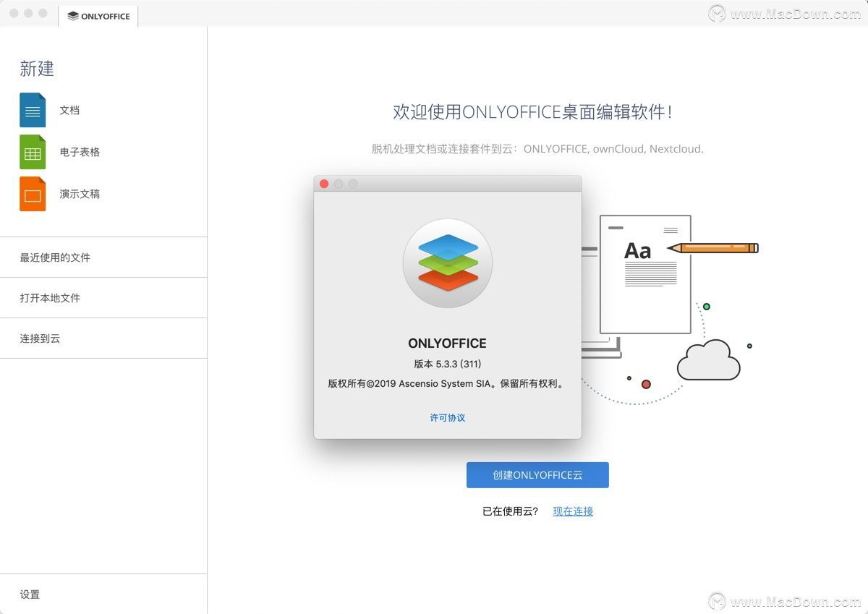Go to 连接到云 in the sidebar
Image resolution: width=868 pixels, height=614 pixels.
coord(103,338)
